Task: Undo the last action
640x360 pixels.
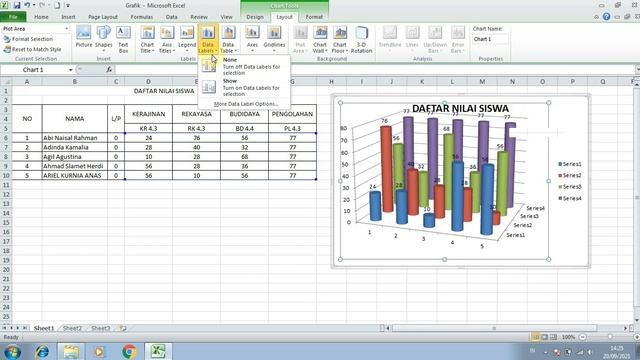Action: [27, 5]
